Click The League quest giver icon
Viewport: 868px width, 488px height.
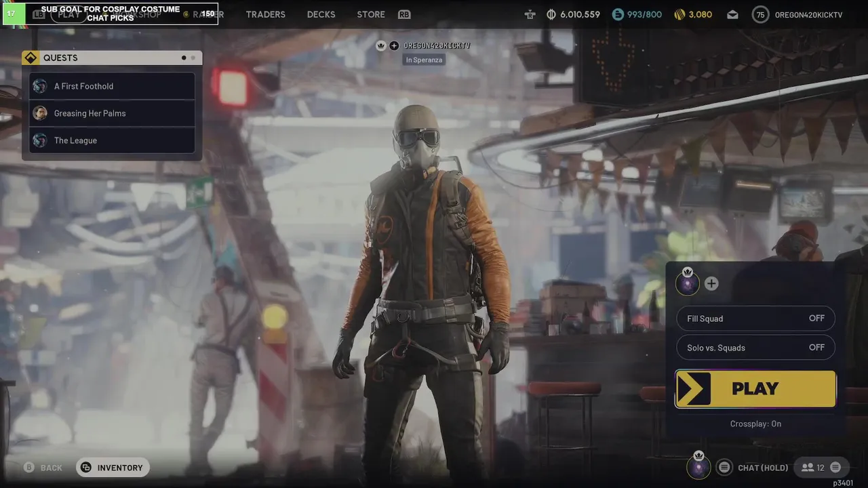click(40, 140)
